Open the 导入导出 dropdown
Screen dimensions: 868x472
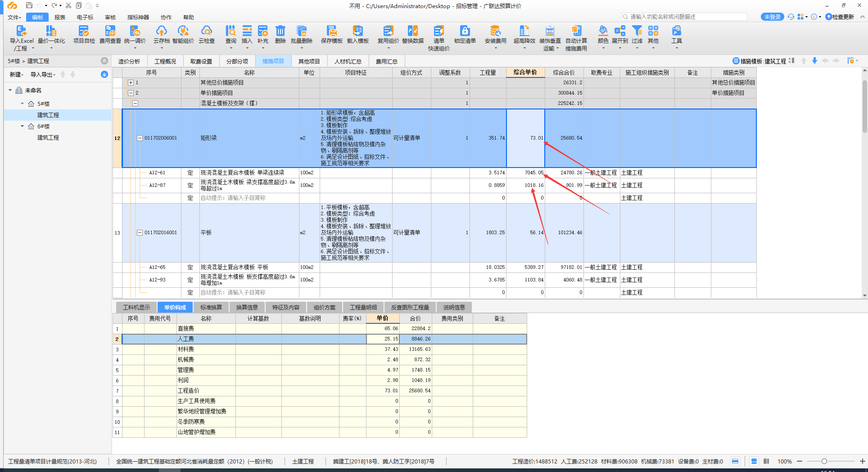tap(43, 74)
